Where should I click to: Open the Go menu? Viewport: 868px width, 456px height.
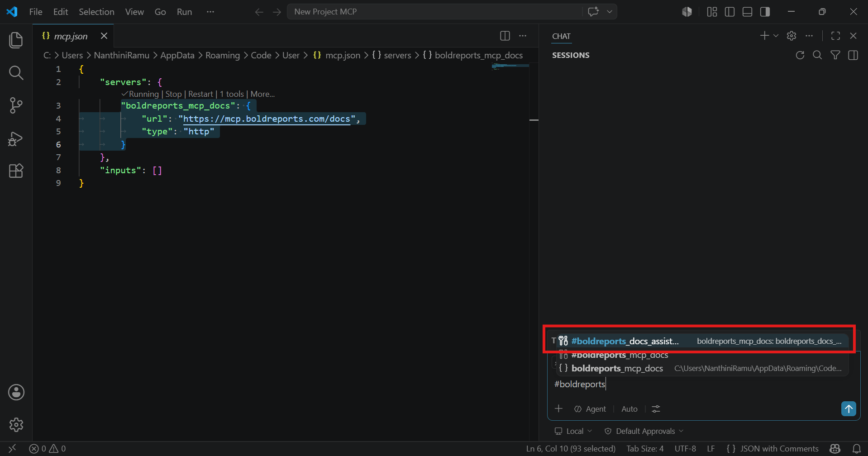tap(160, 12)
